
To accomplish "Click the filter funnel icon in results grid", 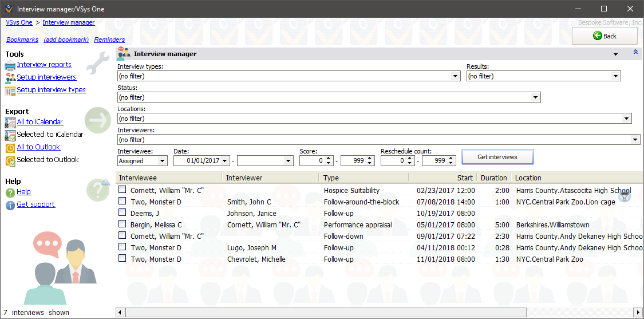I will tap(625, 196).
